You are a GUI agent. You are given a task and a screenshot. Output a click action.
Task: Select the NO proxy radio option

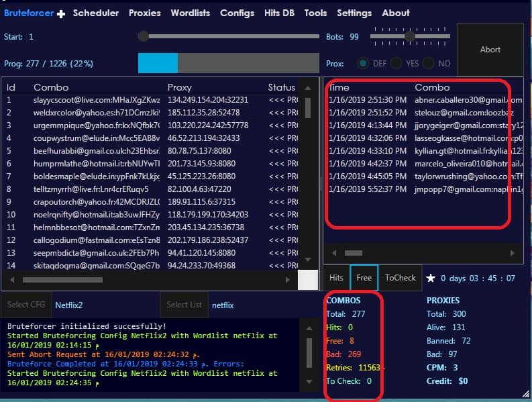428,64
